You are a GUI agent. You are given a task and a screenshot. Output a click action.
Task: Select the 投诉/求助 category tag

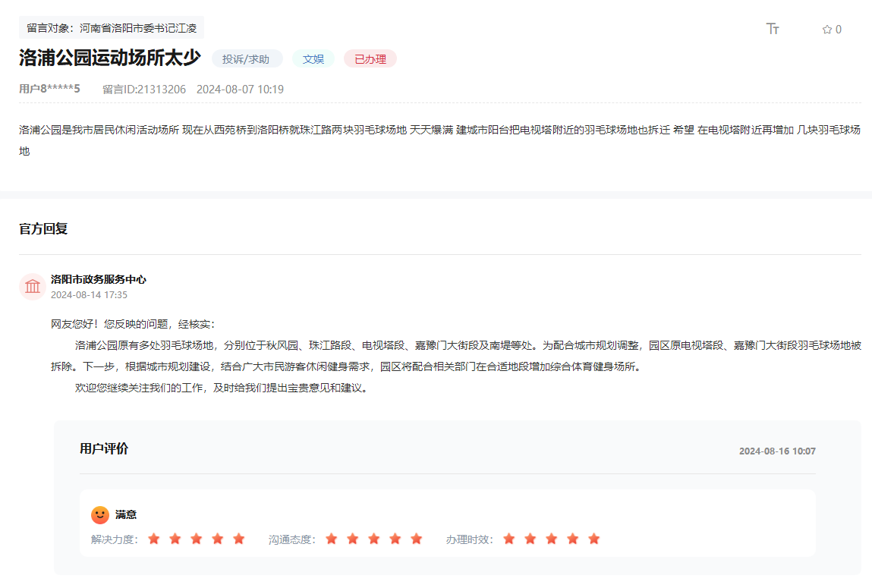[x=246, y=58]
